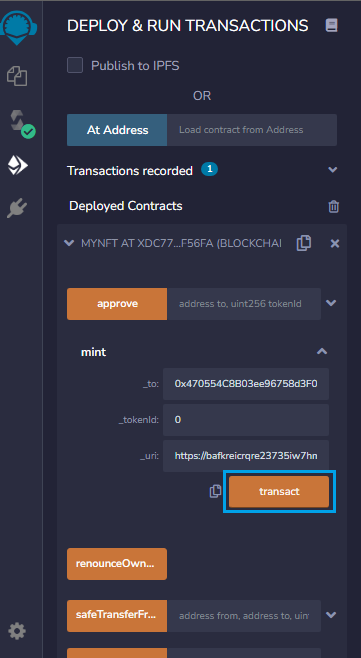This screenshot has height=658, width=361.
Task: Expand the safeTransferFrom parameters
Action: (x=331, y=615)
